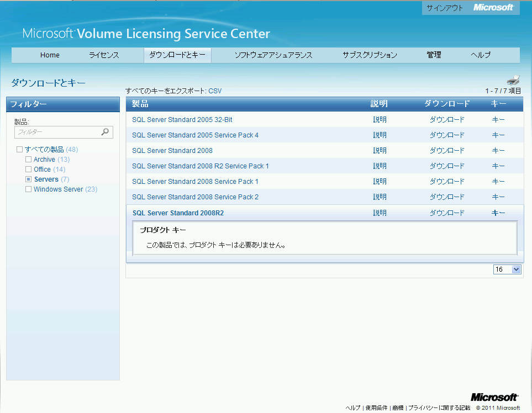532x413 pixels.
Task: Click 説明 for SQL Server Standard 2008
Action: click(380, 151)
